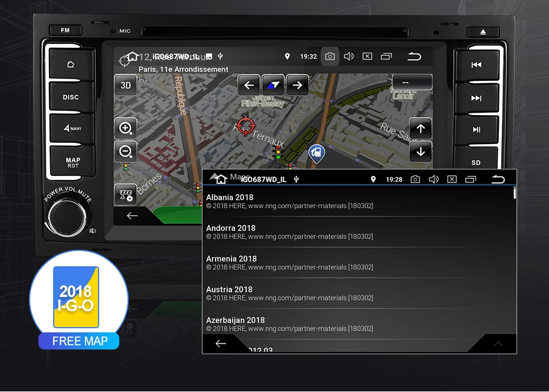Tap the 2018 I-G-O Free Map badge
Screen dimensions: 549x392
click(x=79, y=300)
